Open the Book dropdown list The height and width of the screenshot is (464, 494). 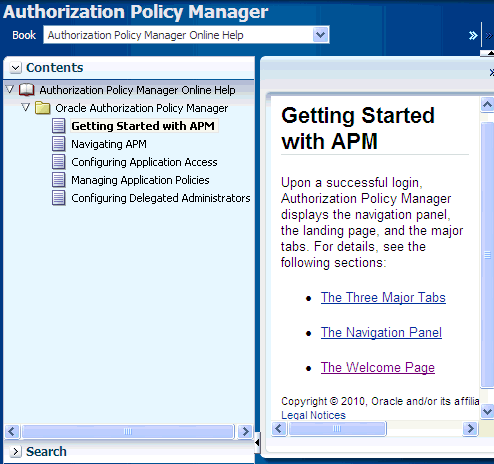pyautogui.click(x=320, y=35)
